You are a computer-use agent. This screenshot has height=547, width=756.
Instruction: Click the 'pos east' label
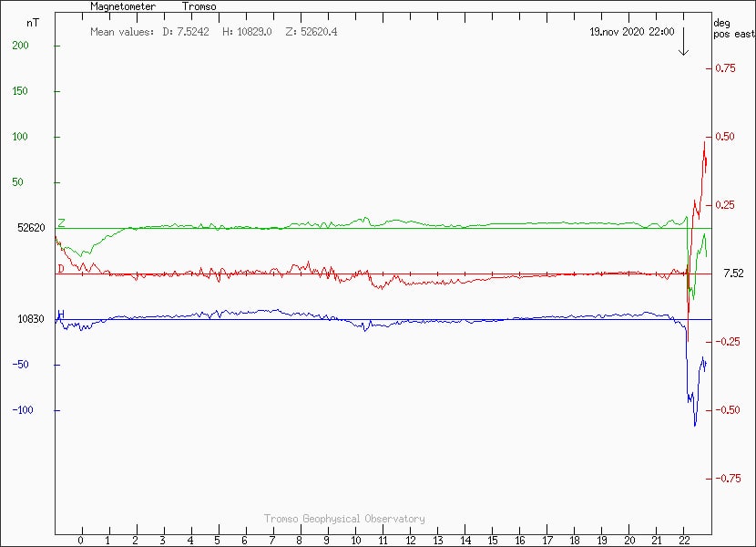click(x=733, y=34)
